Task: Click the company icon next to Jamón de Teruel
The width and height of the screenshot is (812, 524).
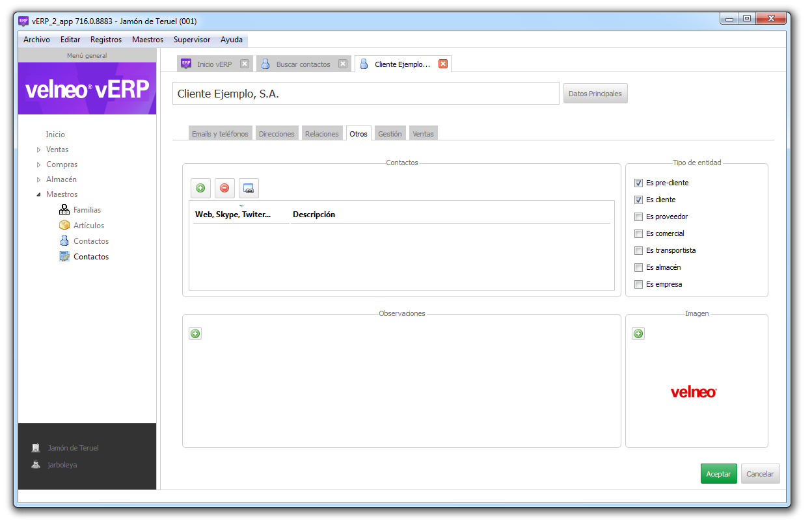Action: coord(36,448)
